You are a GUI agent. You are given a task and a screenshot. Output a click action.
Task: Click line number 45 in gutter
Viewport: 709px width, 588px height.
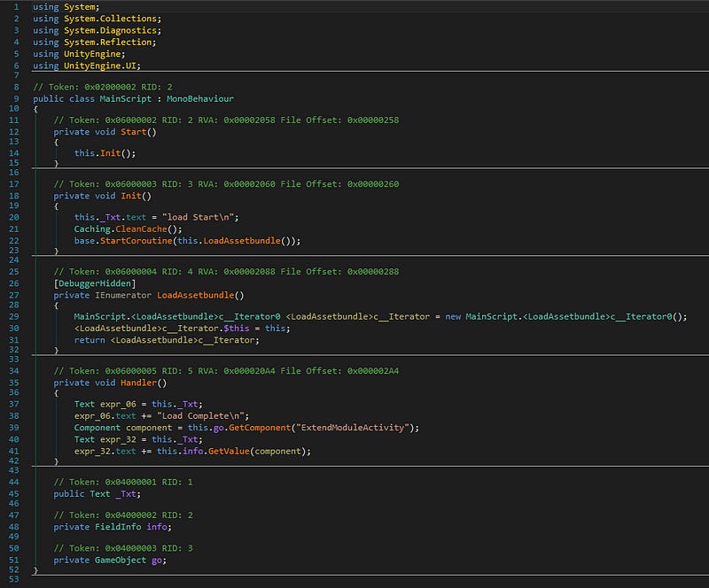(x=14, y=494)
